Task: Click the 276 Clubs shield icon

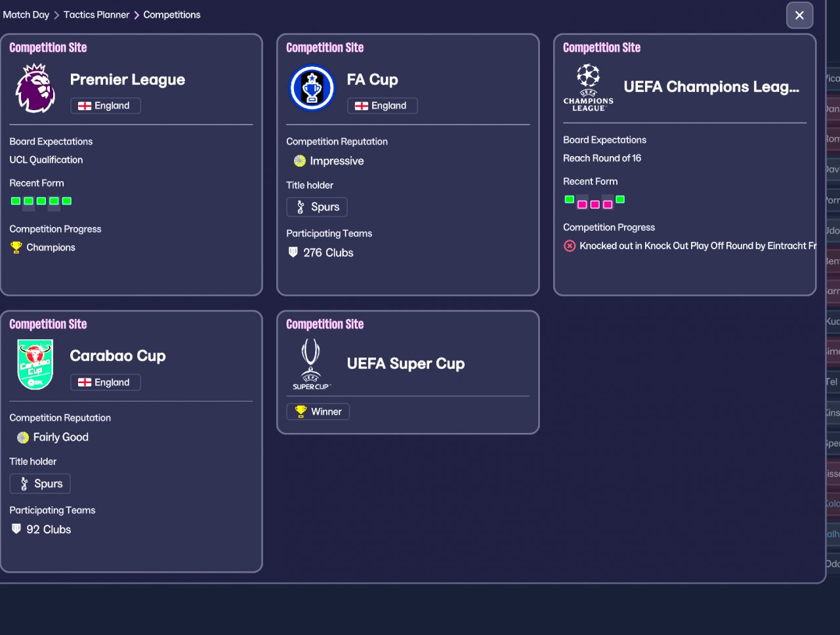Action: pyautogui.click(x=293, y=253)
